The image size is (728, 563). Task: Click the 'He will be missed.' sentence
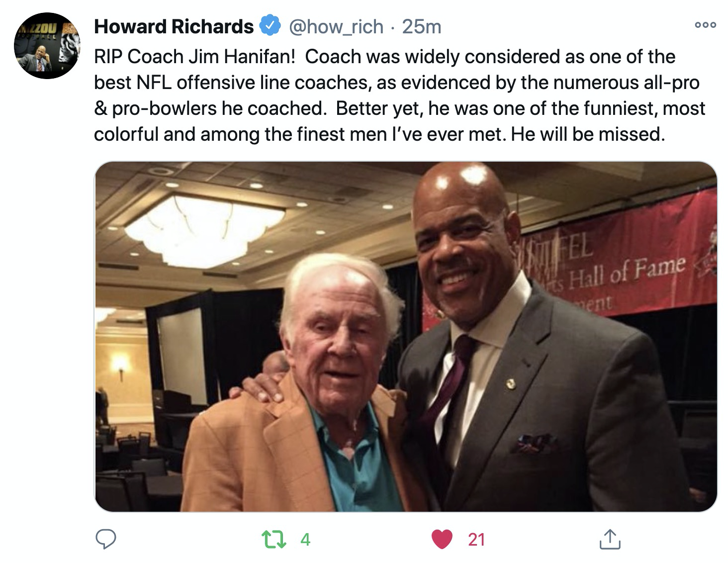pyautogui.click(x=588, y=134)
